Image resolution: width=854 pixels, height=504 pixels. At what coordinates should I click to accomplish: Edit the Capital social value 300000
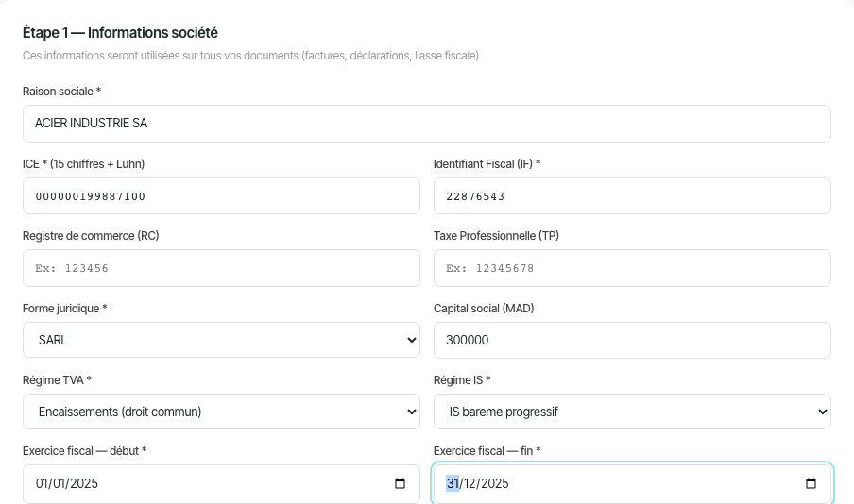pyautogui.click(x=632, y=340)
